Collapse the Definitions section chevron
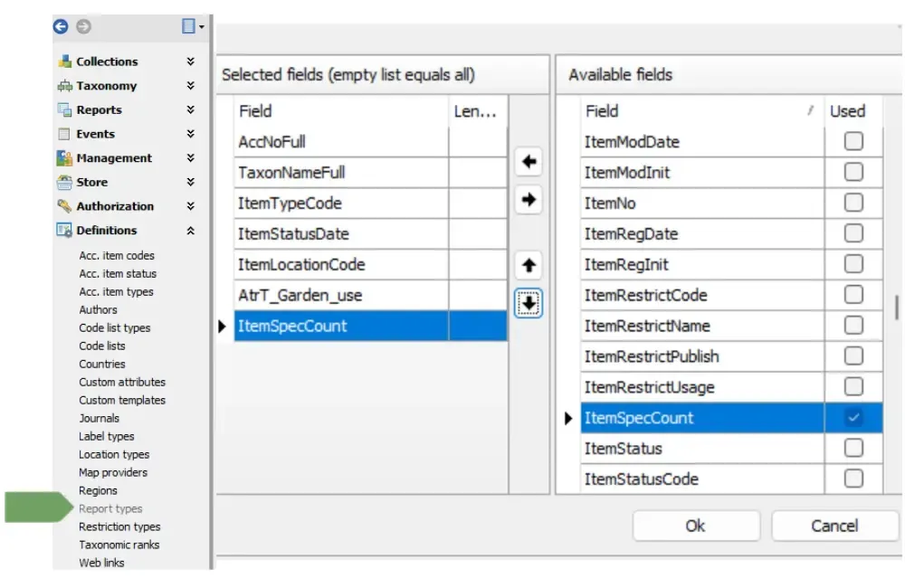Screen dimensions: 905x588 coord(190,231)
